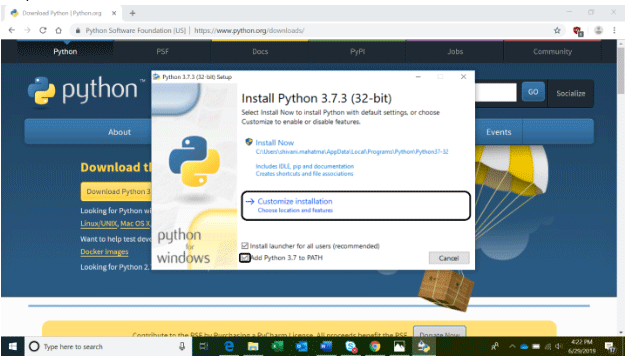The height and width of the screenshot is (361, 626).
Task: Open the PSF top navigation tab
Action: coord(162,52)
